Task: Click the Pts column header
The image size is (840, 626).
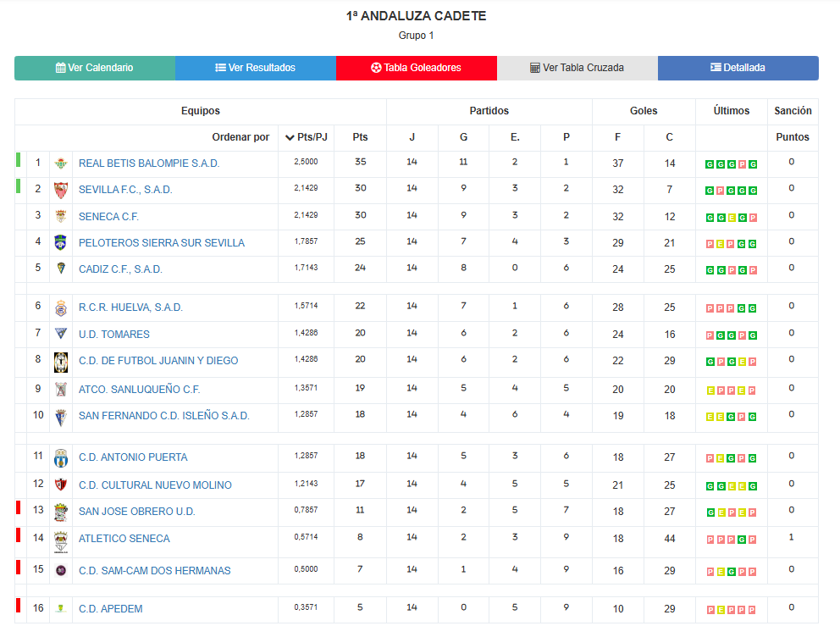Action: (x=360, y=137)
